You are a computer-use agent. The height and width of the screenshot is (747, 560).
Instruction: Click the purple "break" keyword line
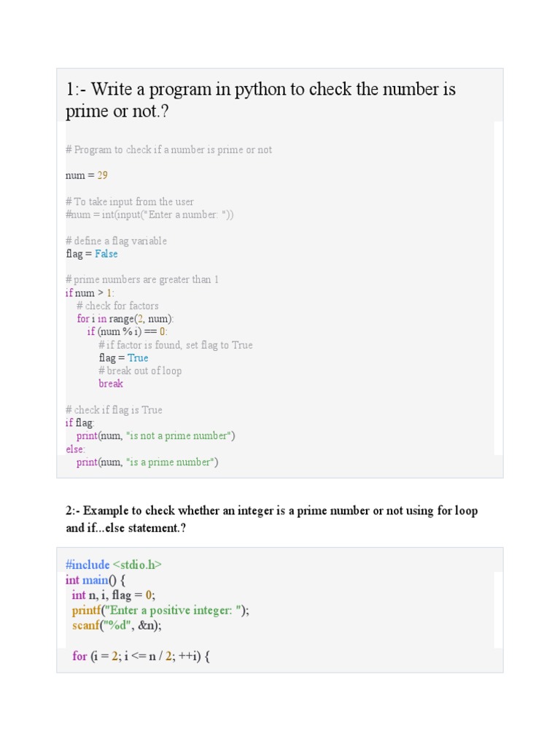(x=111, y=384)
